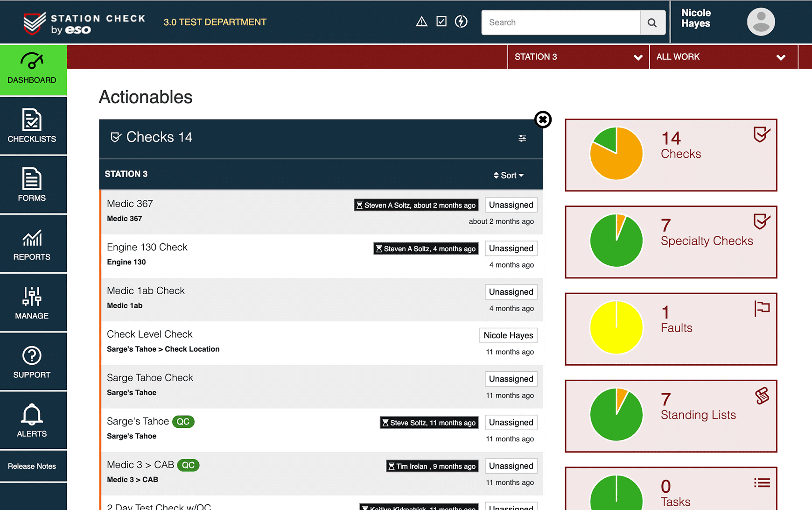Click shield icon on Specialty Checks card
Viewport: 812px width, 510px height.
tap(762, 221)
